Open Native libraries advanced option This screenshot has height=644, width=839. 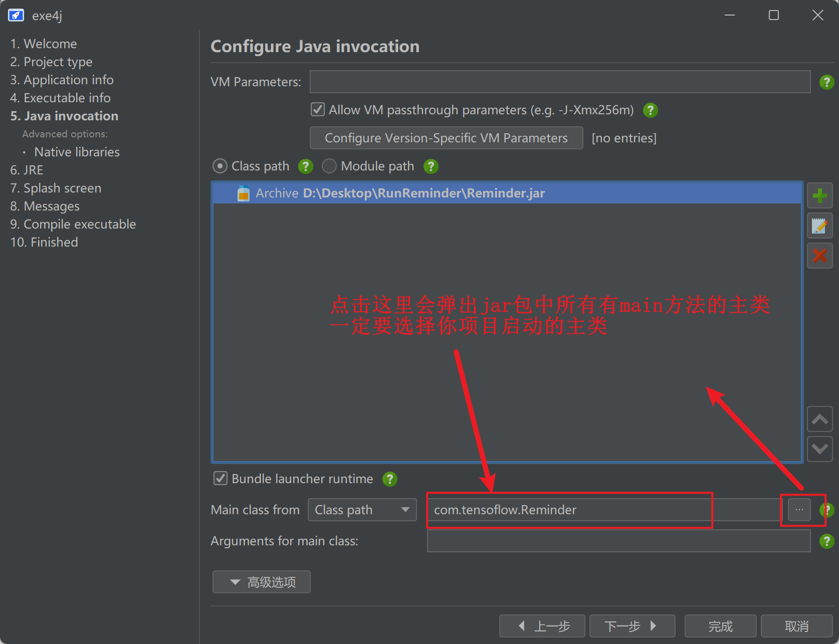pyautogui.click(x=77, y=152)
